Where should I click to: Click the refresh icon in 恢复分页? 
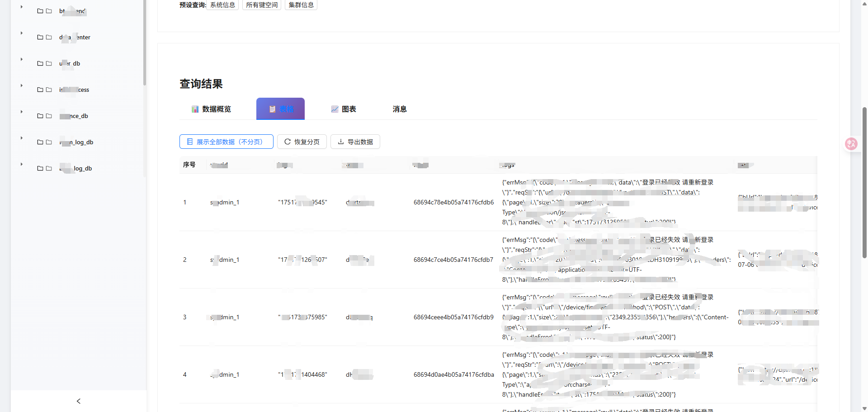tap(287, 142)
